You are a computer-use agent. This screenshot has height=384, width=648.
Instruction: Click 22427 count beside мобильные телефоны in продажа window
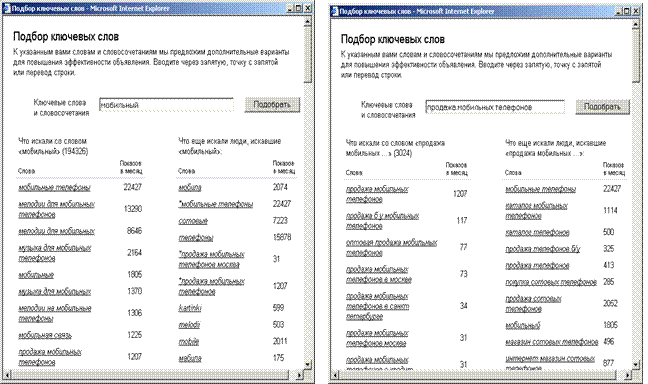612,189
